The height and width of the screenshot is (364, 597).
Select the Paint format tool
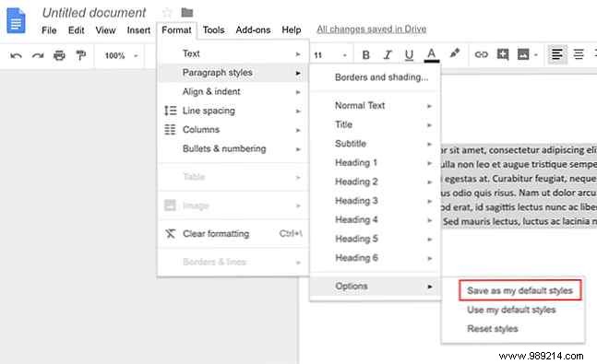tap(80, 55)
